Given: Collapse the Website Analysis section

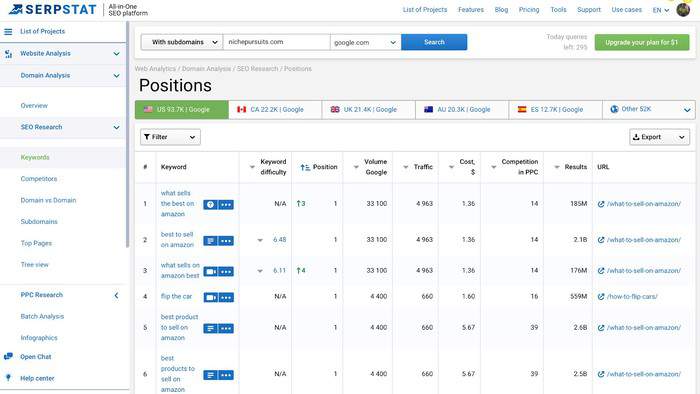Looking at the screenshot, I should pos(117,54).
